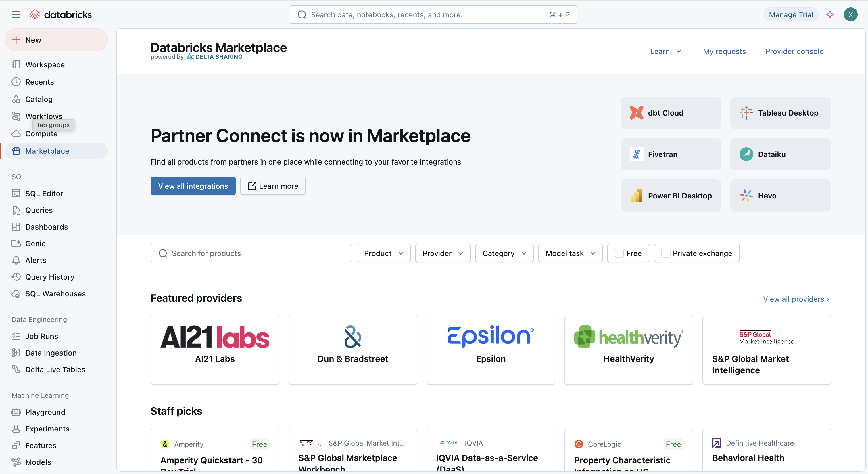Screen dimensions: 868x474
Task: Click the Learn more button
Action: [x=273, y=186]
